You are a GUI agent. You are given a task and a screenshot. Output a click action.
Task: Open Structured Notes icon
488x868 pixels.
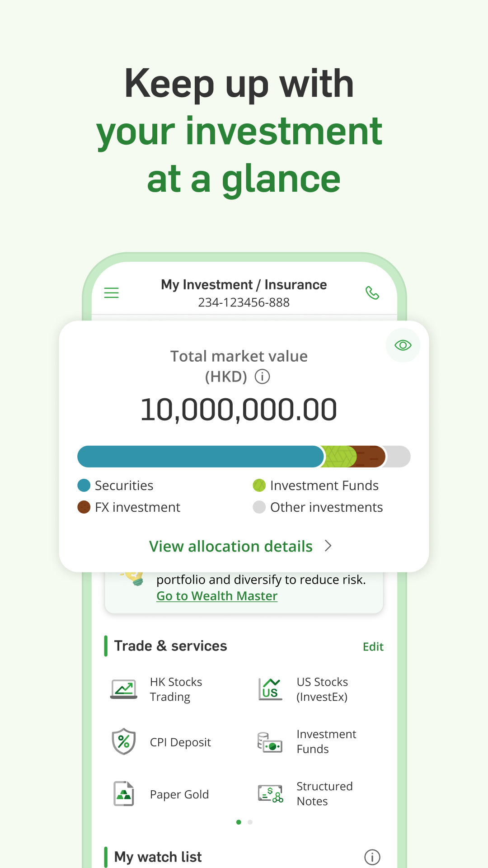(270, 794)
